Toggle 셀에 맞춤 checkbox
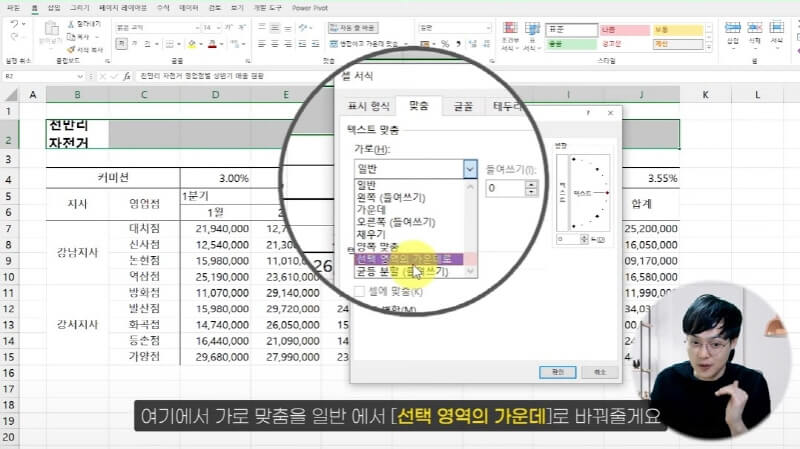 360,292
